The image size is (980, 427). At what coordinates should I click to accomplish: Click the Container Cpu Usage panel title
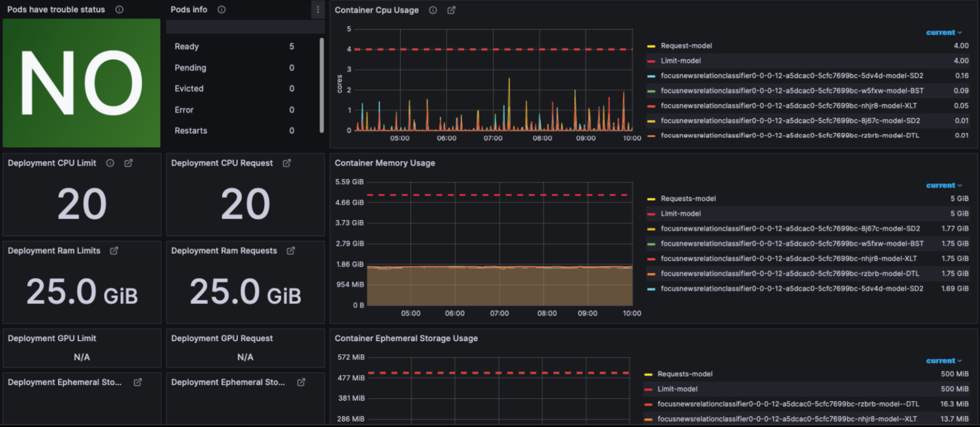tap(377, 10)
